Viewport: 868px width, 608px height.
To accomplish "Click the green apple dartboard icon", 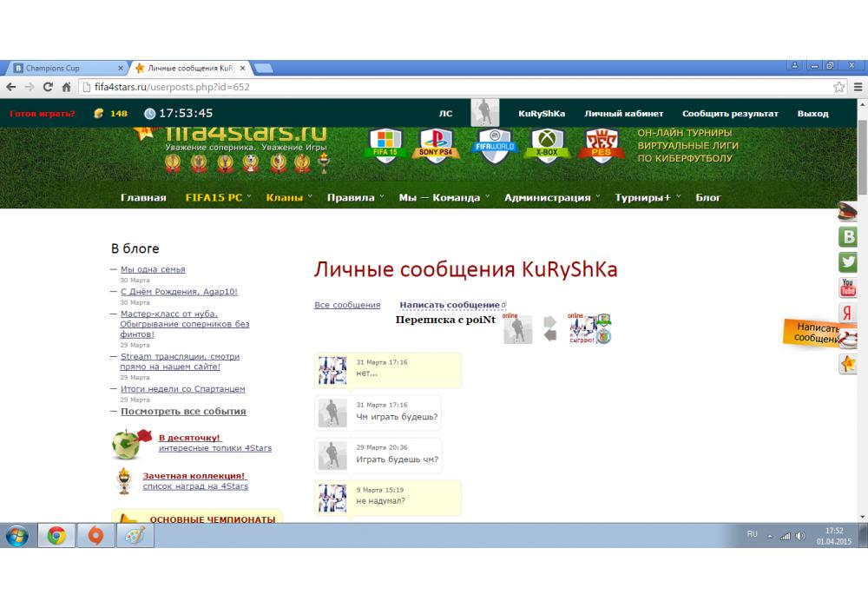I will pos(131,444).
